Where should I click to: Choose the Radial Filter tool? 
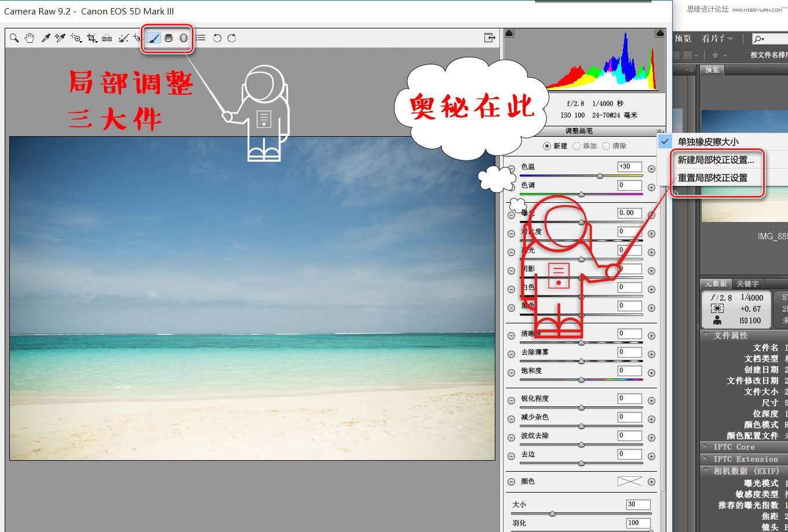(x=184, y=38)
